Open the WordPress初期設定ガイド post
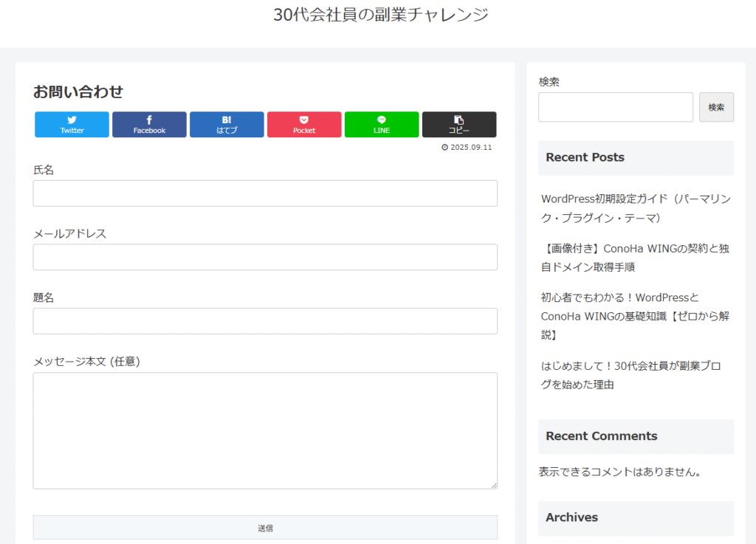 [x=635, y=208]
